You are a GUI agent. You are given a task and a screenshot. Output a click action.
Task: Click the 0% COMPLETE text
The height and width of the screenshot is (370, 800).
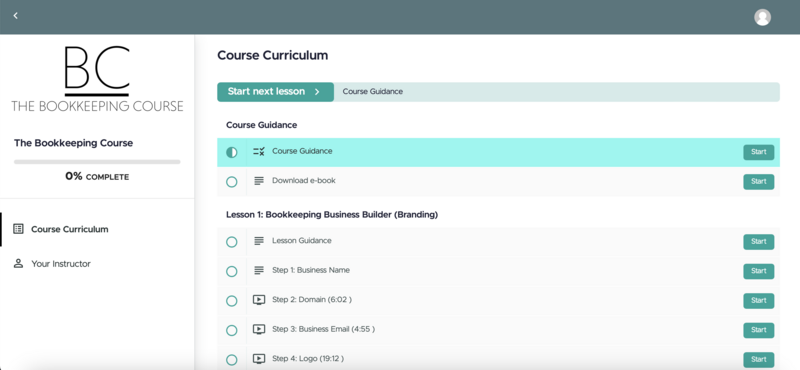[97, 177]
